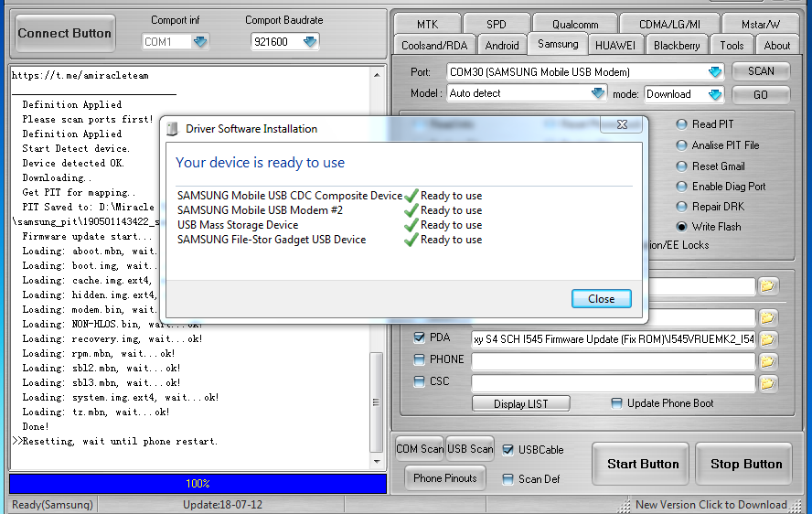Enable Update Phone Boot checkbox
The image size is (812, 514).
tap(616, 403)
